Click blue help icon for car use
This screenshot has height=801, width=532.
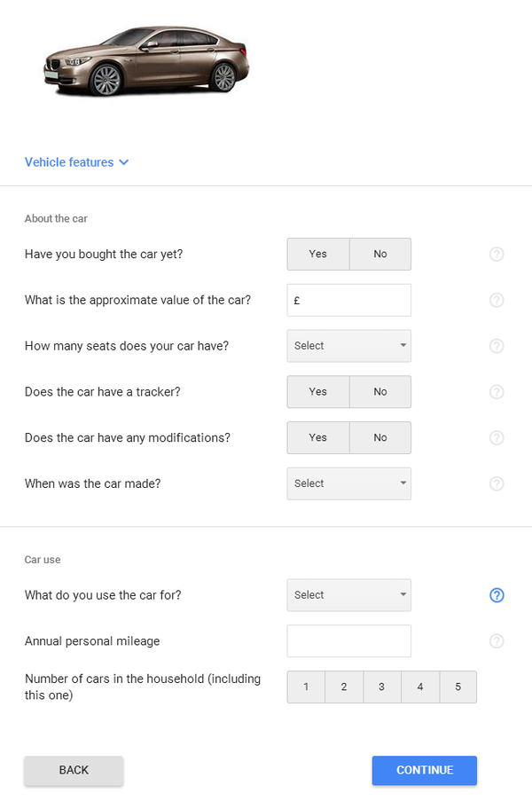click(x=497, y=595)
